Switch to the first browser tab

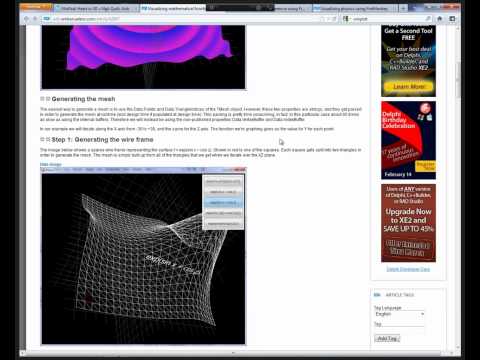pos(96,9)
